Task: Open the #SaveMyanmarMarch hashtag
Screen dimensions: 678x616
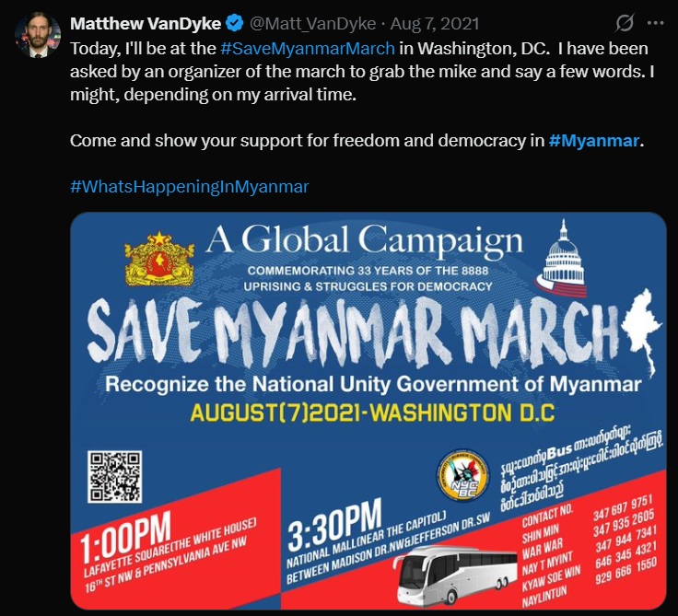Action: [x=308, y=49]
